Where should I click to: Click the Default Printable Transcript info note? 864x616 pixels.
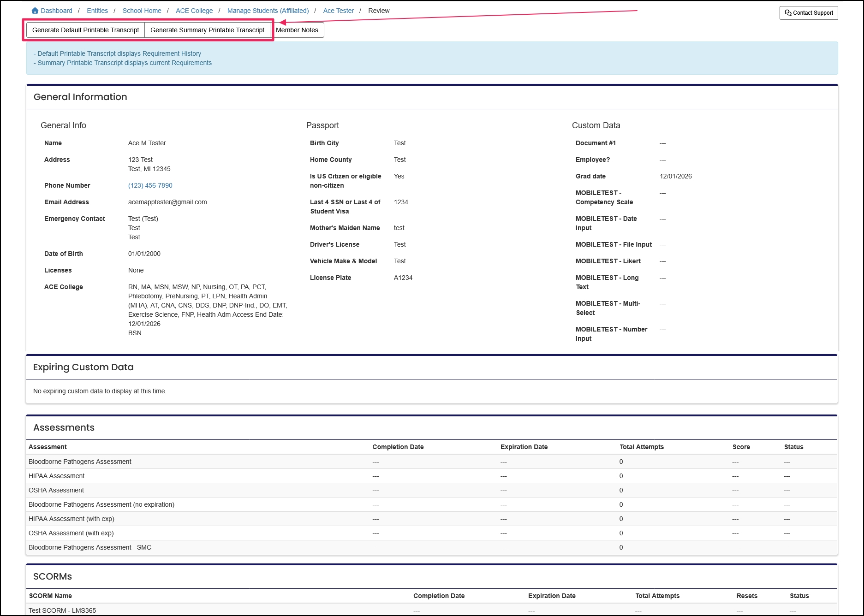click(117, 53)
